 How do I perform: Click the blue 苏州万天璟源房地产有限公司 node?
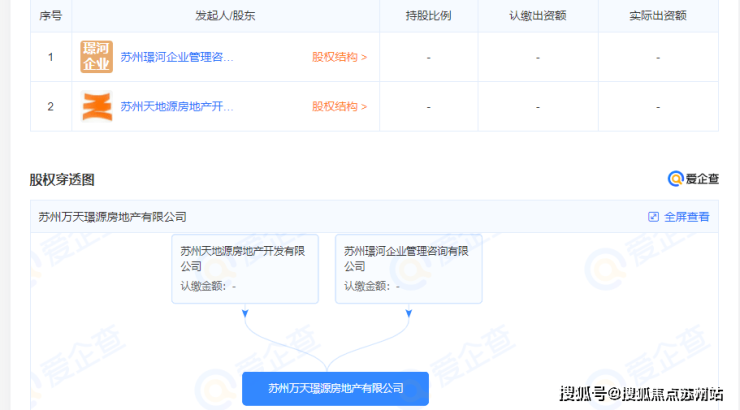tap(336, 388)
